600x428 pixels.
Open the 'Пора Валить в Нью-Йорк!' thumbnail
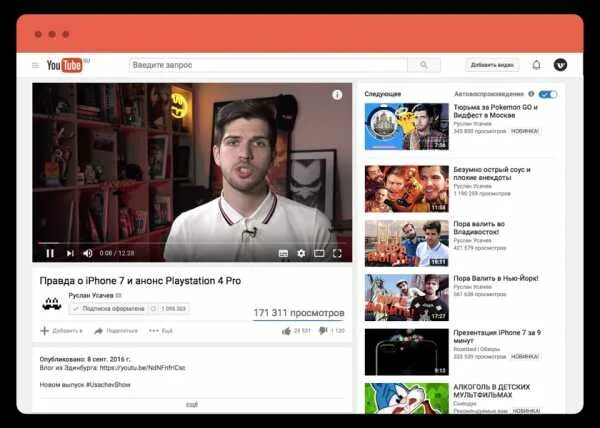coord(407,298)
